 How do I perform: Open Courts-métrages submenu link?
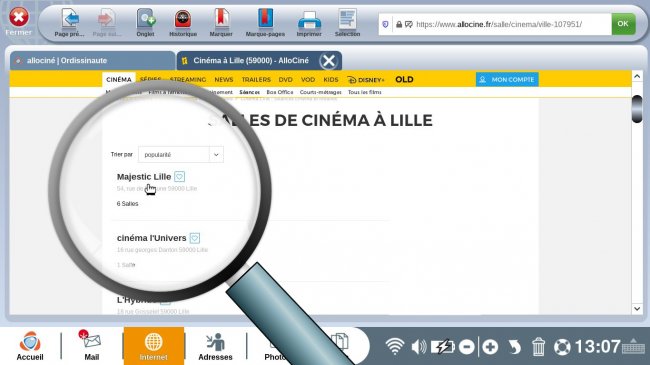pos(320,92)
